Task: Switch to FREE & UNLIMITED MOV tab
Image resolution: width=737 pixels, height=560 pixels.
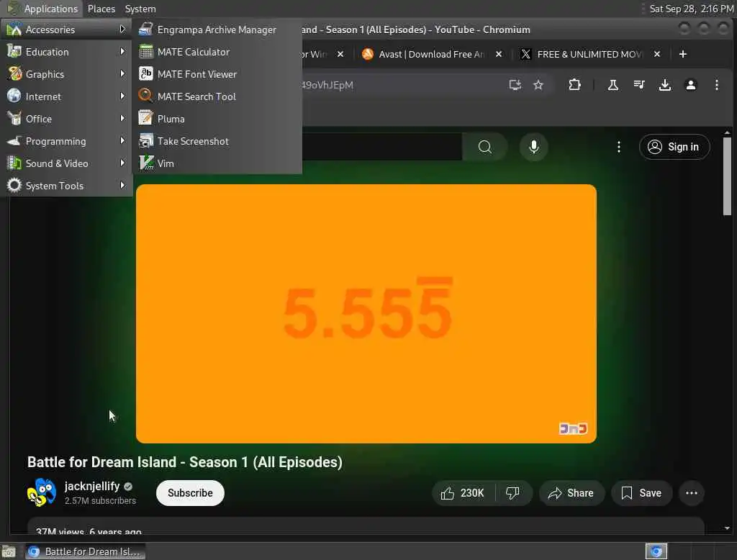Action: [589, 54]
